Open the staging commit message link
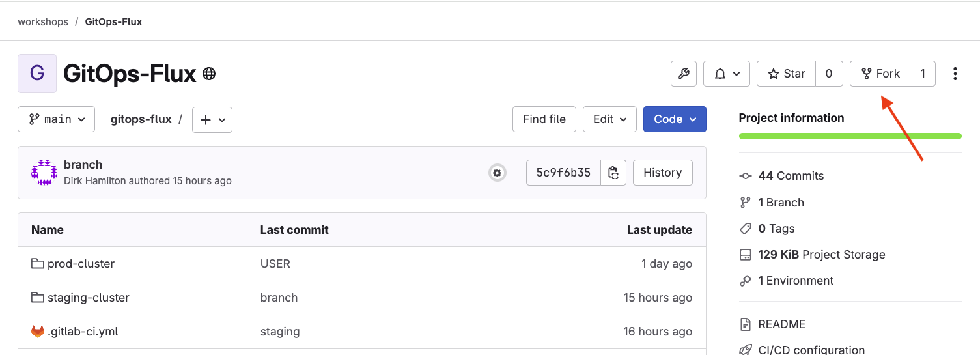Screen dimensions: 980x355 [x=280, y=332]
